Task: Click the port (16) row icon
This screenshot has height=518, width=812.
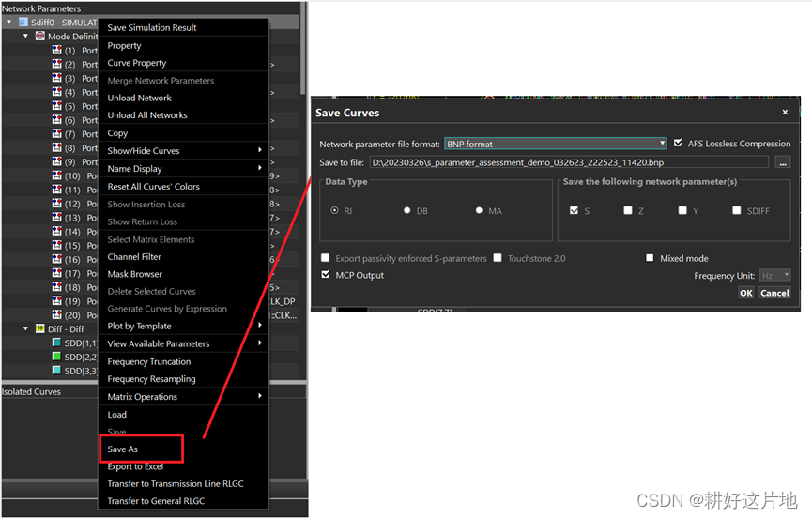Action: [57, 259]
